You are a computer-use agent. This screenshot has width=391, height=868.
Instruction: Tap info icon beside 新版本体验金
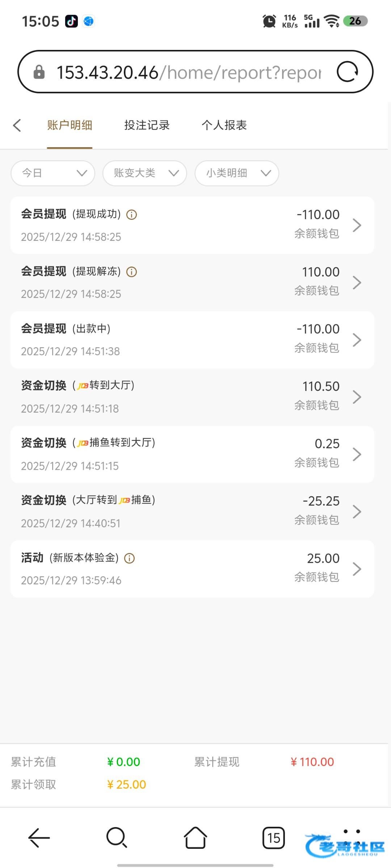click(129, 558)
